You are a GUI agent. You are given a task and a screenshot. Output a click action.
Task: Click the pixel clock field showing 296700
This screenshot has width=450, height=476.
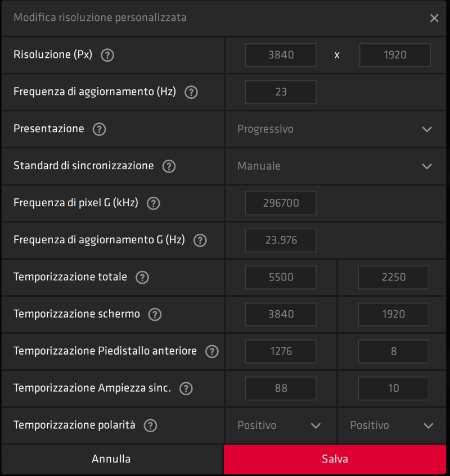click(281, 203)
